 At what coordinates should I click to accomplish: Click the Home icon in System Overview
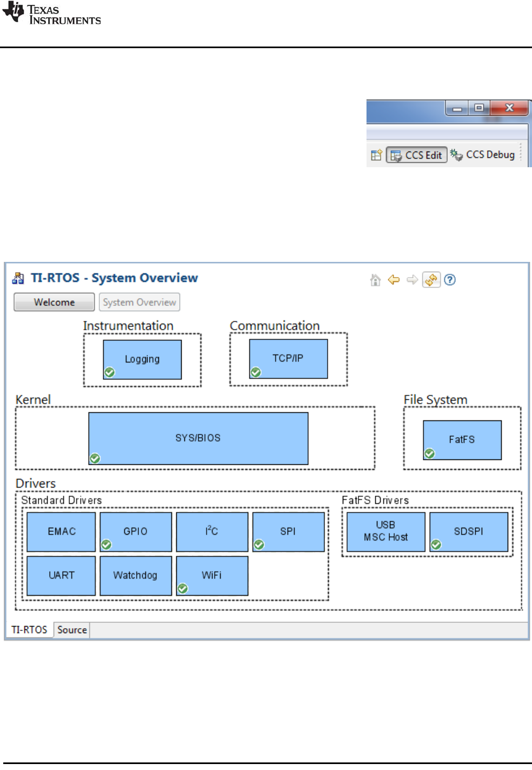(376, 280)
